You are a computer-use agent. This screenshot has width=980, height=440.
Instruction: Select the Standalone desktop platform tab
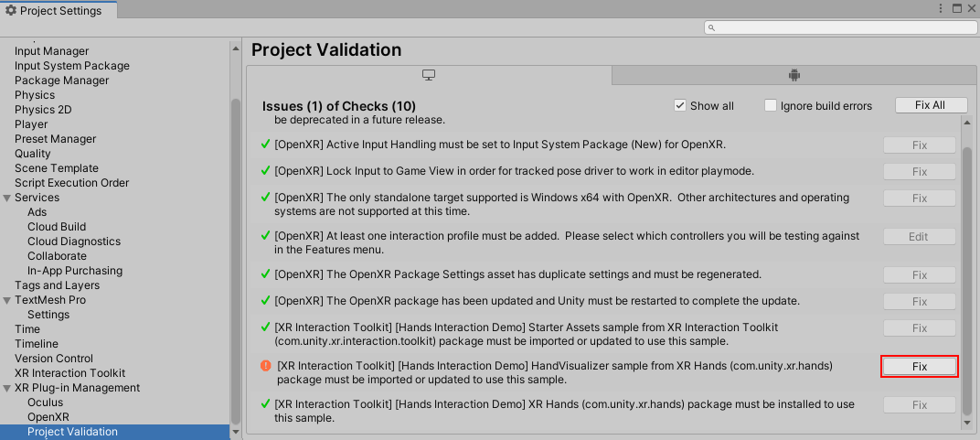(x=428, y=75)
